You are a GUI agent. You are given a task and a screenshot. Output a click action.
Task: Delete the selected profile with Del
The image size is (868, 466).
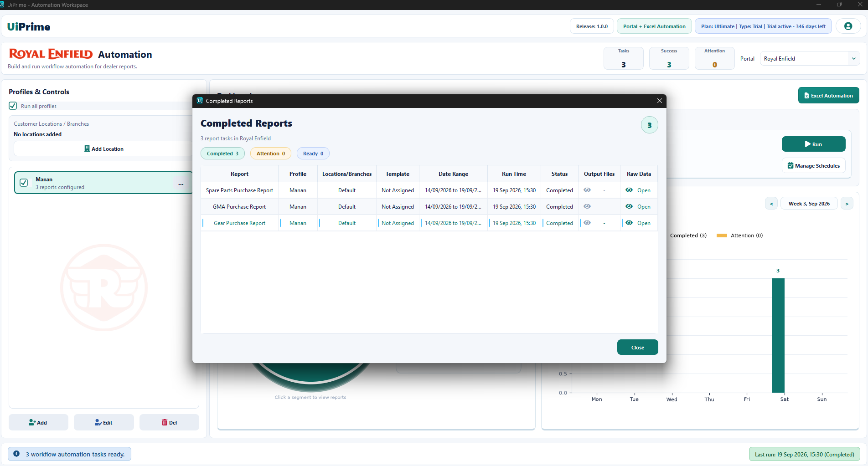pyautogui.click(x=169, y=422)
